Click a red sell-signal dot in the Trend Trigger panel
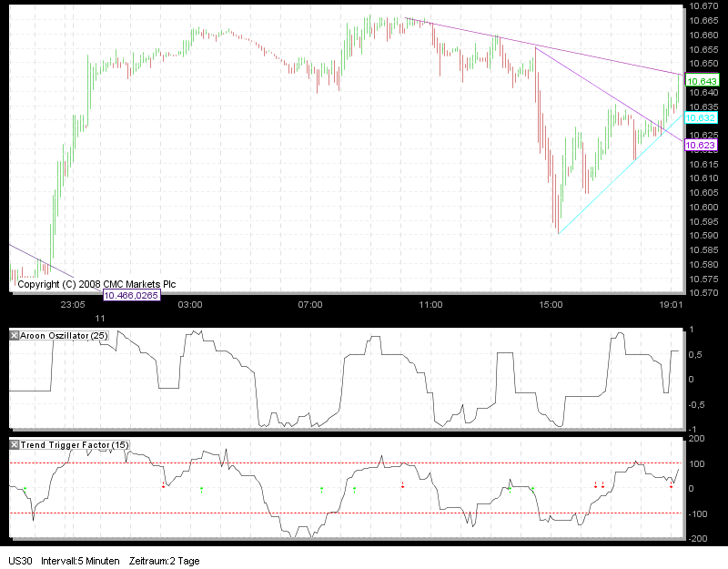 click(164, 487)
